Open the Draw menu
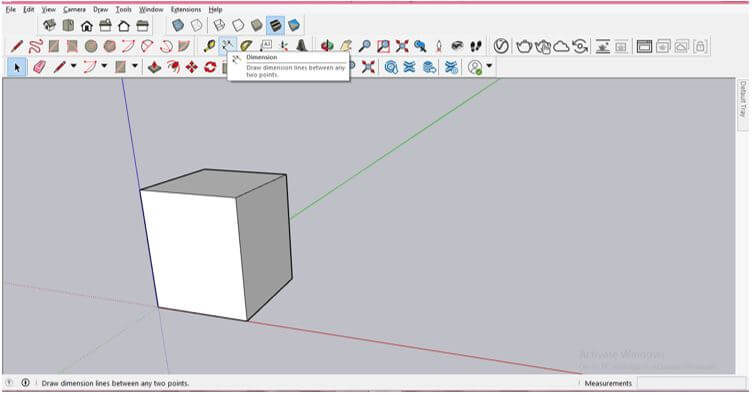 100,9
